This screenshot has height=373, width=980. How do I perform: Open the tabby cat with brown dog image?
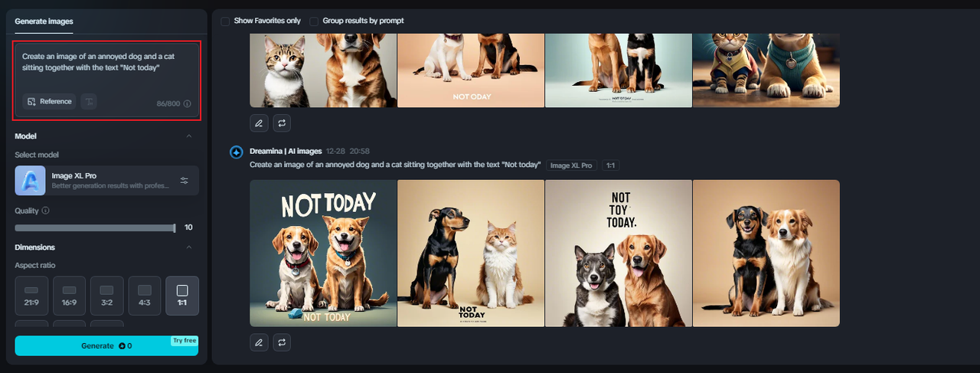(323, 70)
